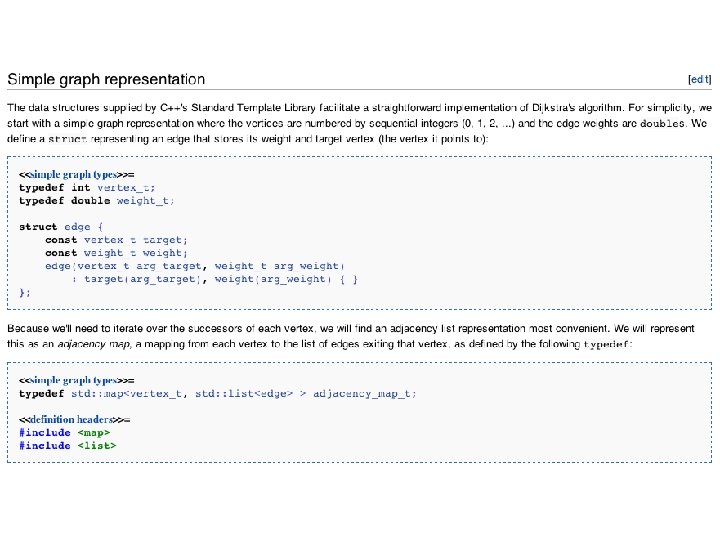Image resolution: width=720 pixels, height=540 pixels.
Task: Select the "const weight_t weight;" line
Action: click(x=115, y=253)
